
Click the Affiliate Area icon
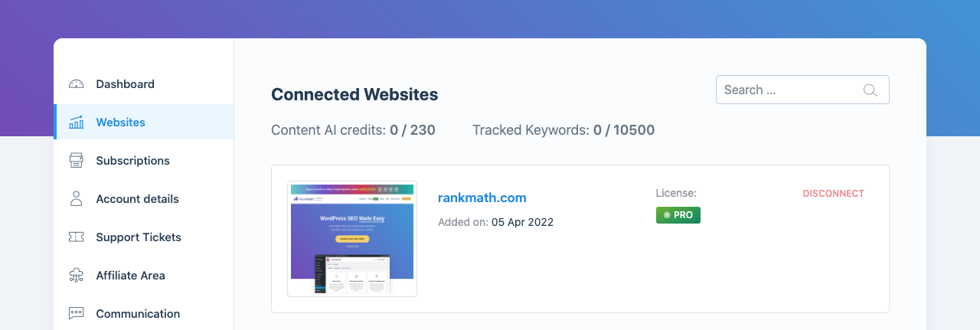76,276
